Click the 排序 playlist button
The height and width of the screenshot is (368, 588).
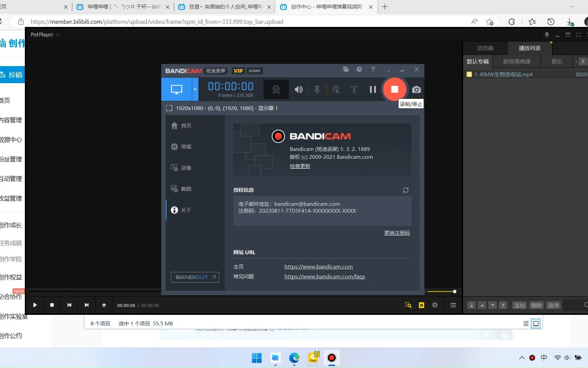coord(554,305)
